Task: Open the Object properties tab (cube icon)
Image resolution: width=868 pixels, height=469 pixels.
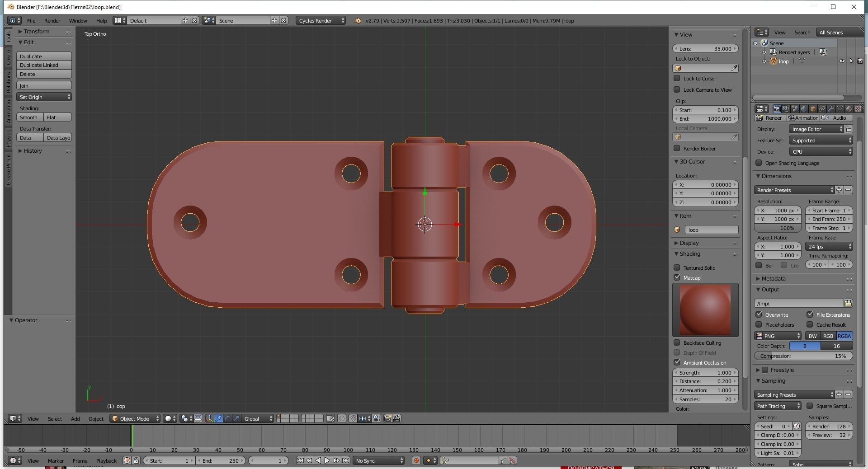Action: click(813, 109)
